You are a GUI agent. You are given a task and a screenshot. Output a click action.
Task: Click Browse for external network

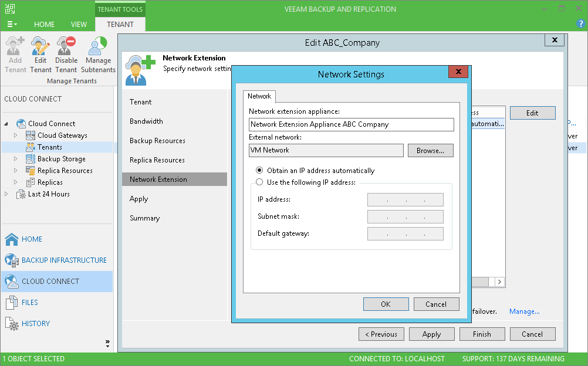pyautogui.click(x=431, y=150)
